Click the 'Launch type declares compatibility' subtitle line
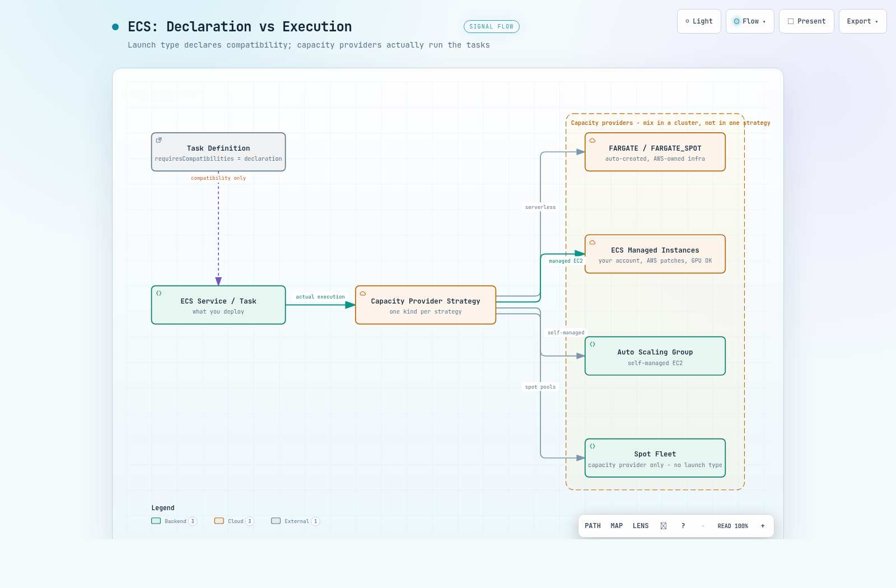The image size is (896, 588). (x=309, y=45)
